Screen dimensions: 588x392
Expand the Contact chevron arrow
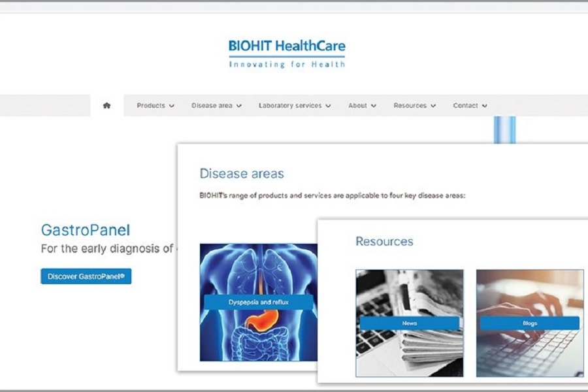click(x=485, y=106)
